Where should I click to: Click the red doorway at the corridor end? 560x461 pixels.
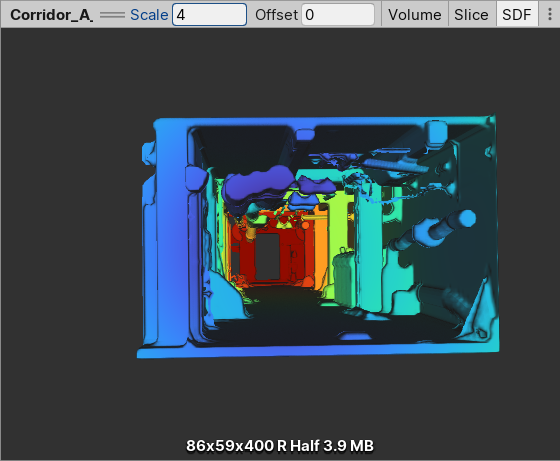coord(268,256)
